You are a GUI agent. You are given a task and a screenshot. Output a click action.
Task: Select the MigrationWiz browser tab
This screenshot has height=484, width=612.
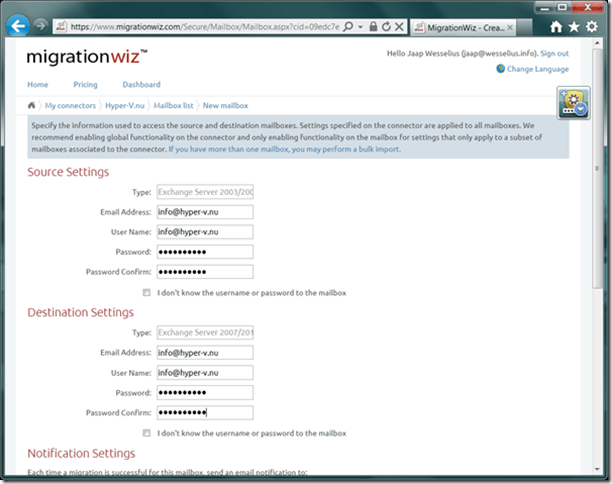pyautogui.click(x=473, y=27)
